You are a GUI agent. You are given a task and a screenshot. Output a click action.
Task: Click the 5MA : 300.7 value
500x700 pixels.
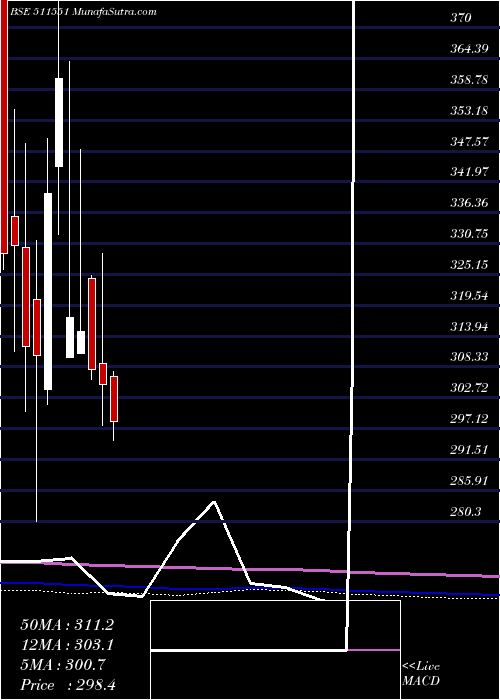tap(62, 665)
